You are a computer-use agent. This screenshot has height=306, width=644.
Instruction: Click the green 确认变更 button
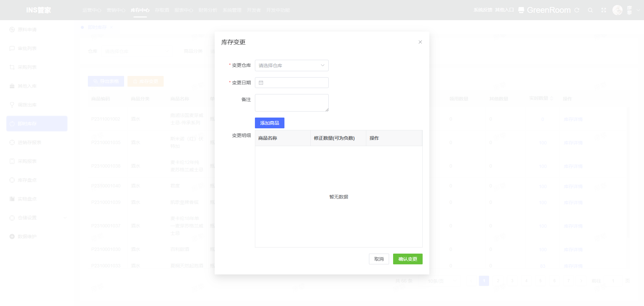click(408, 259)
